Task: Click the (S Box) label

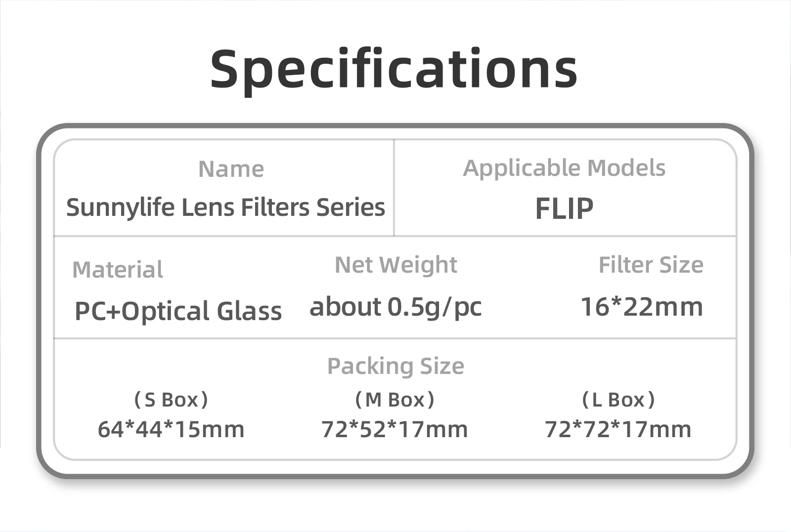Action: click(171, 400)
